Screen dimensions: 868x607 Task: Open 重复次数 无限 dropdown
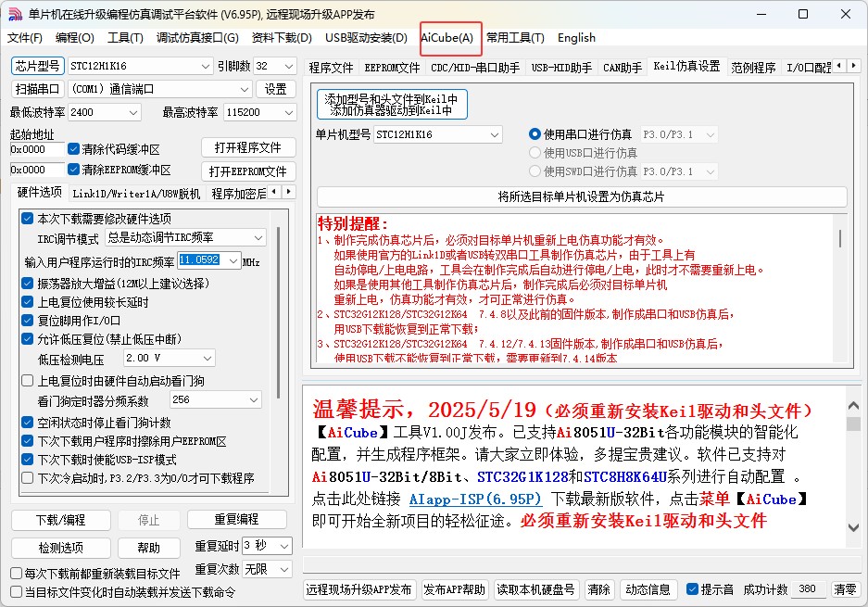click(x=284, y=569)
